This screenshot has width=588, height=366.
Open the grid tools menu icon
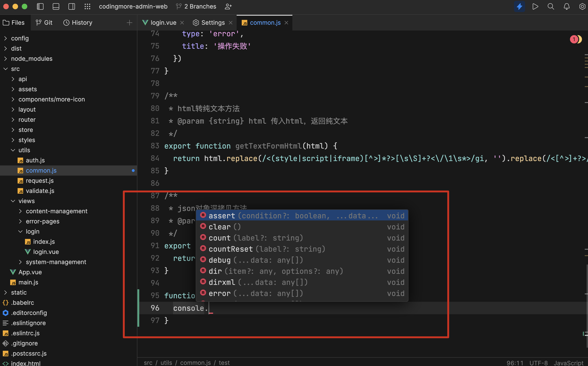(x=87, y=6)
